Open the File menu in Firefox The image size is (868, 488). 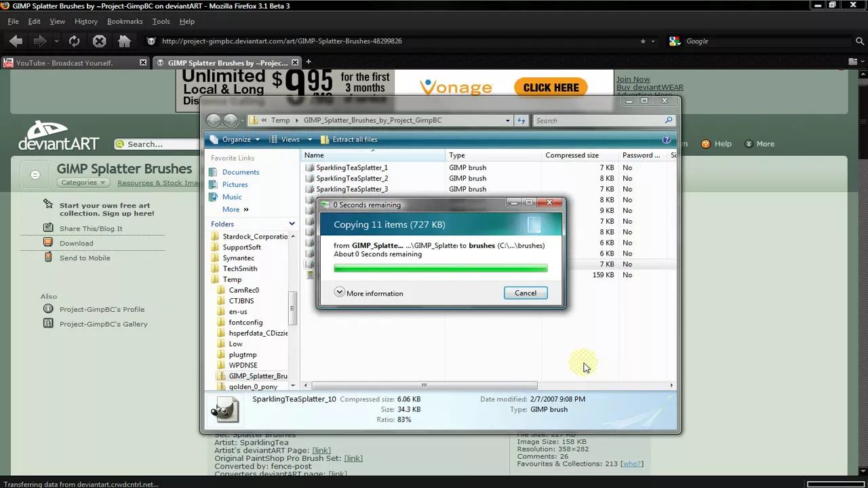click(x=13, y=22)
